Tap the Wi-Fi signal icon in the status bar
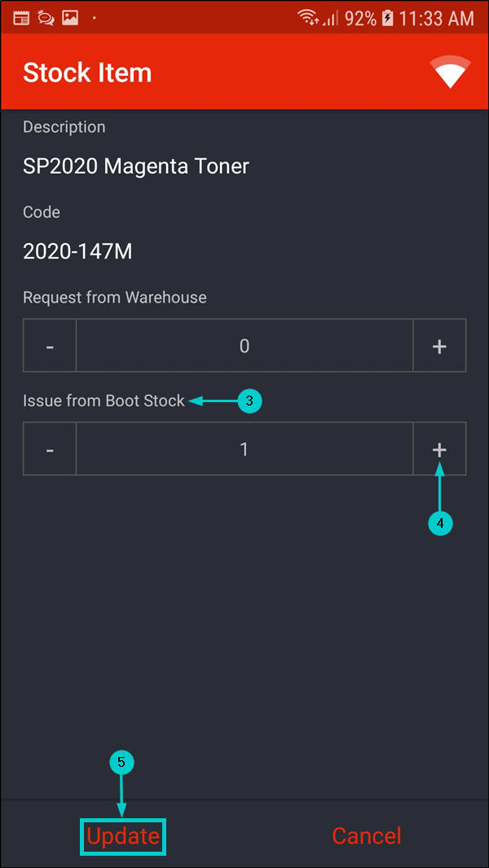The width and height of the screenshot is (489, 868). (307, 17)
